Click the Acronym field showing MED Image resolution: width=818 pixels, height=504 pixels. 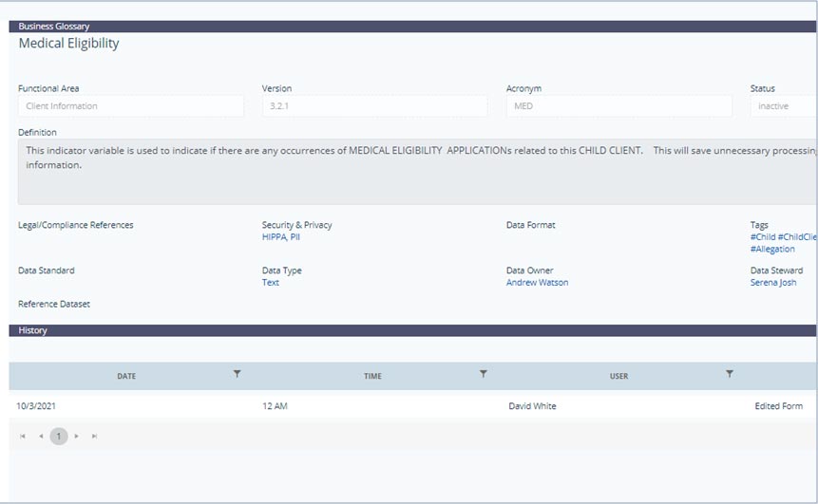tap(618, 105)
